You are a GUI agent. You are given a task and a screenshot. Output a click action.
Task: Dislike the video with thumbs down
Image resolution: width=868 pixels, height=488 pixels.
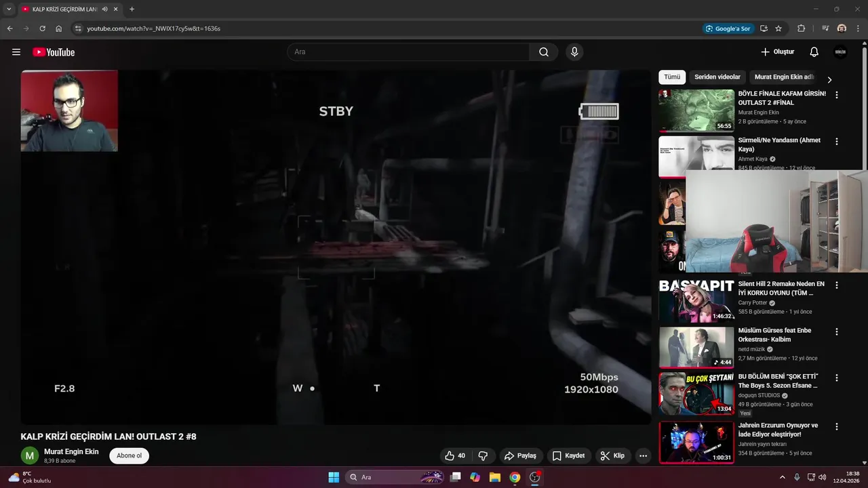point(484,455)
